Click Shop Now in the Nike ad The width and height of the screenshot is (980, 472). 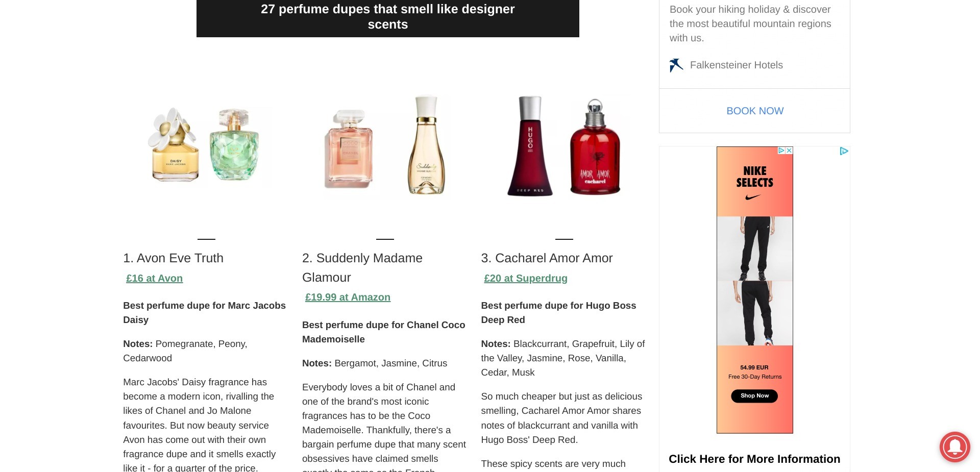[754, 396]
